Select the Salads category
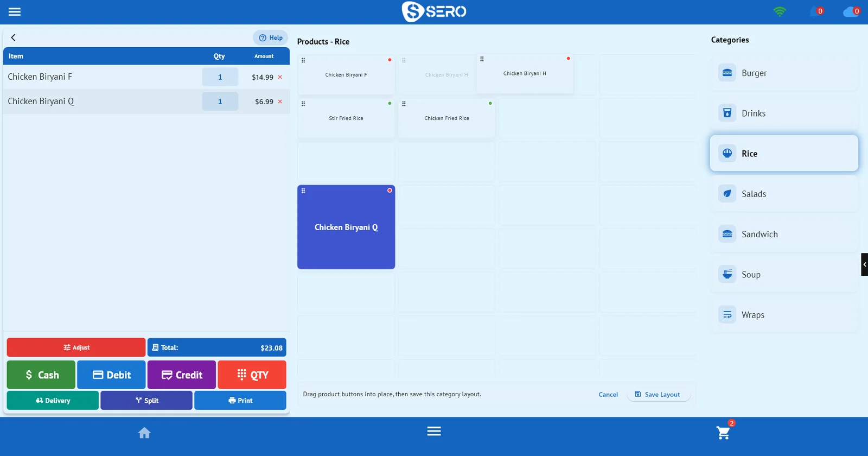Viewport: 868px width, 456px height. click(x=784, y=194)
